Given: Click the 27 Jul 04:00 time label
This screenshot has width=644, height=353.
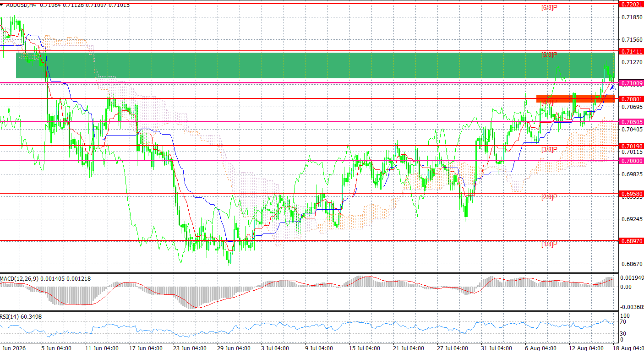Looking at the screenshot, I should pyautogui.click(x=453, y=348).
